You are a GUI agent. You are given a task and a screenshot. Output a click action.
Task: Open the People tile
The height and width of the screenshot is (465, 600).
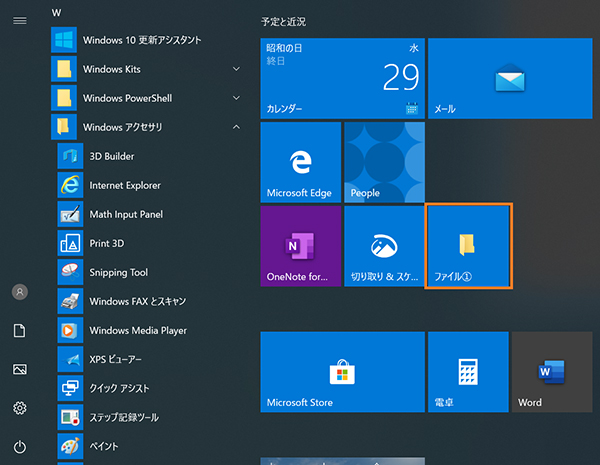pyautogui.click(x=385, y=162)
